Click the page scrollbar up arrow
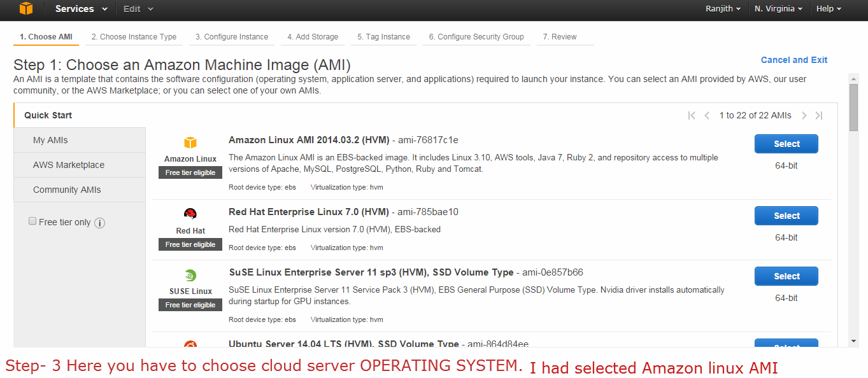This screenshot has width=868, height=378. click(854, 78)
